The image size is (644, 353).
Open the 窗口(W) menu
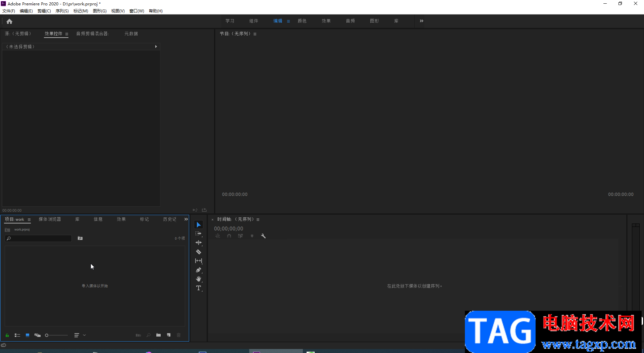(x=137, y=11)
